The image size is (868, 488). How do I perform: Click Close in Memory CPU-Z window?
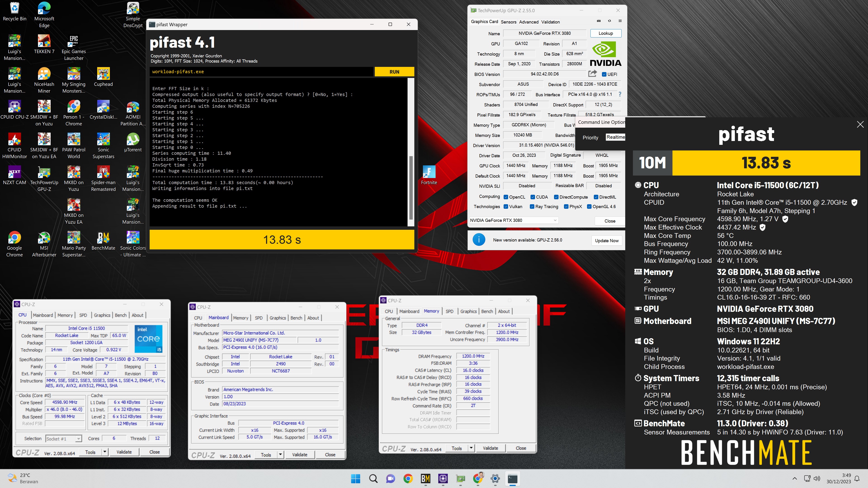(x=521, y=448)
